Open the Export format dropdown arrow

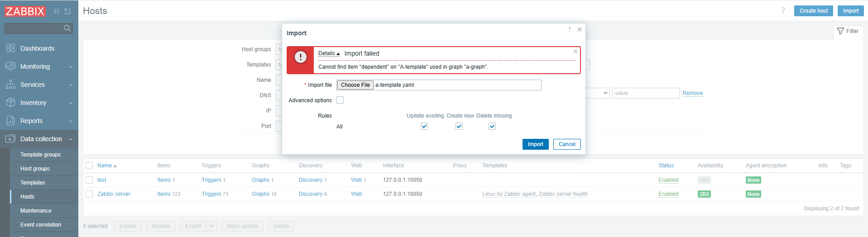point(211,226)
